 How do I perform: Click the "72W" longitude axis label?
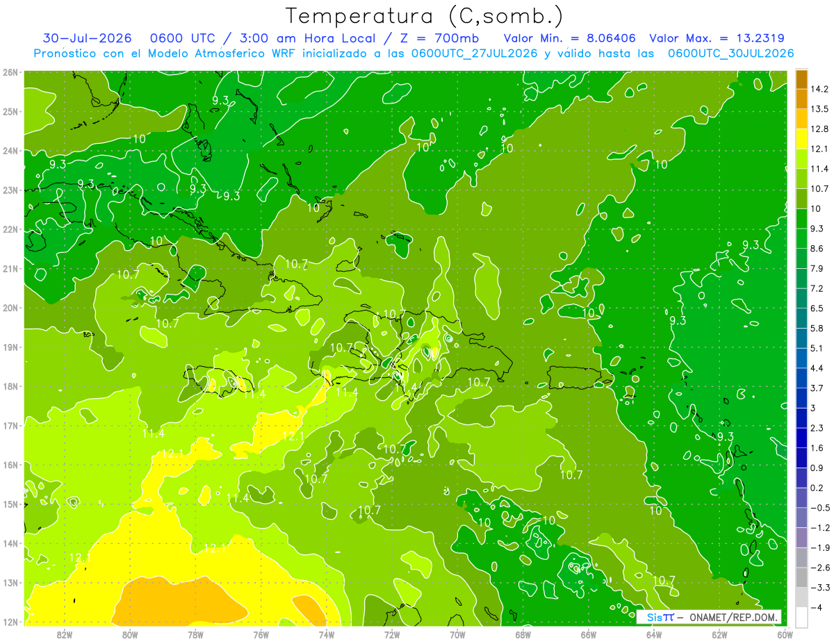pos(392,634)
